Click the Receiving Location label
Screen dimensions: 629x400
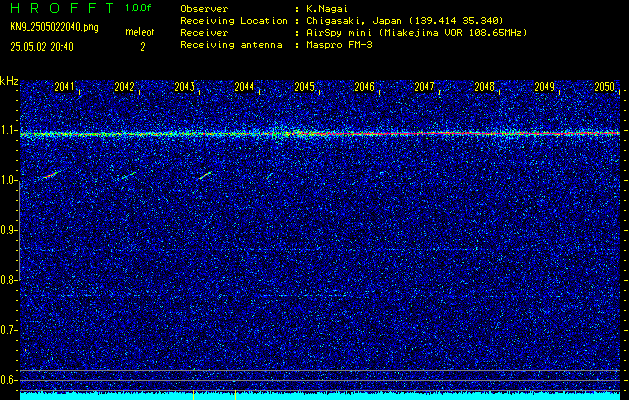pos(234,21)
